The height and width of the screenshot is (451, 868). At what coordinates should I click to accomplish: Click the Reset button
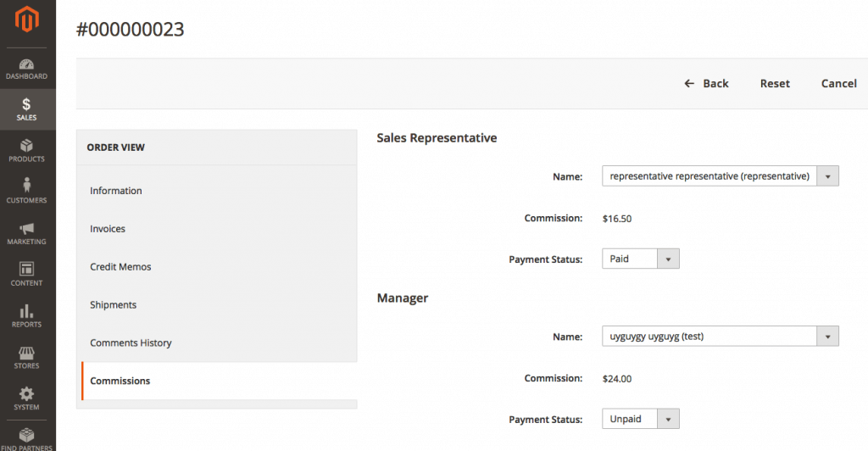click(x=775, y=83)
